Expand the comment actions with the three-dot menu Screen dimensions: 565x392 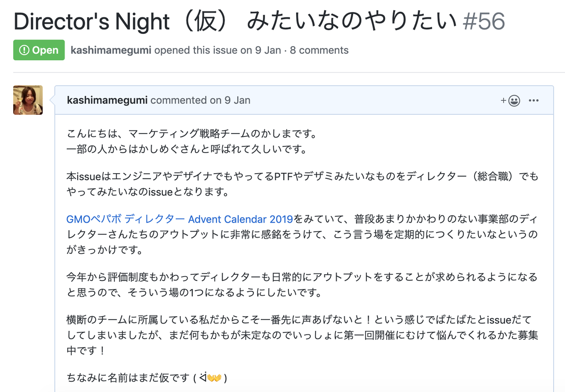coord(534,101)
